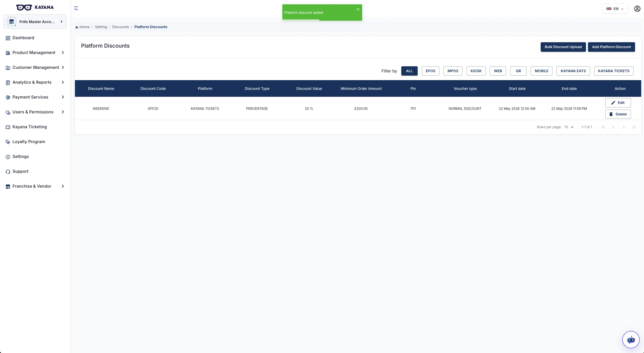The height and width of the screenshot is (353, 644).
Task: Go to last page of table
Action: pos(634,127)
